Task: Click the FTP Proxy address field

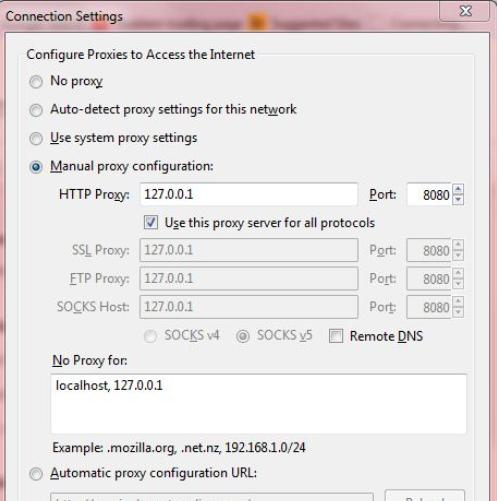Action: [249, 278]
